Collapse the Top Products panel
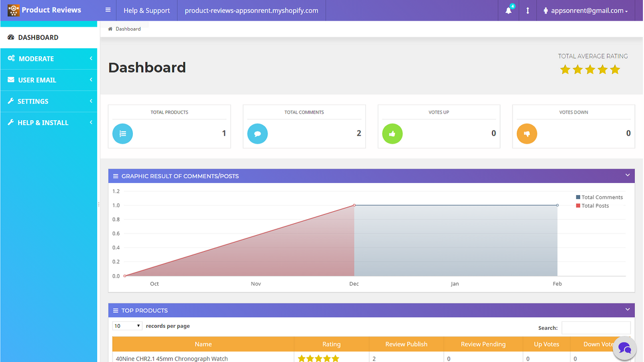Screen dimensions: 644x362 627,310
